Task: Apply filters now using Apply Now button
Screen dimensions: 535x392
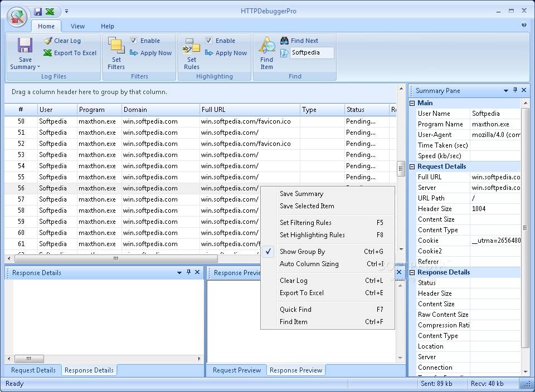Action: click(x=151, y=53)
